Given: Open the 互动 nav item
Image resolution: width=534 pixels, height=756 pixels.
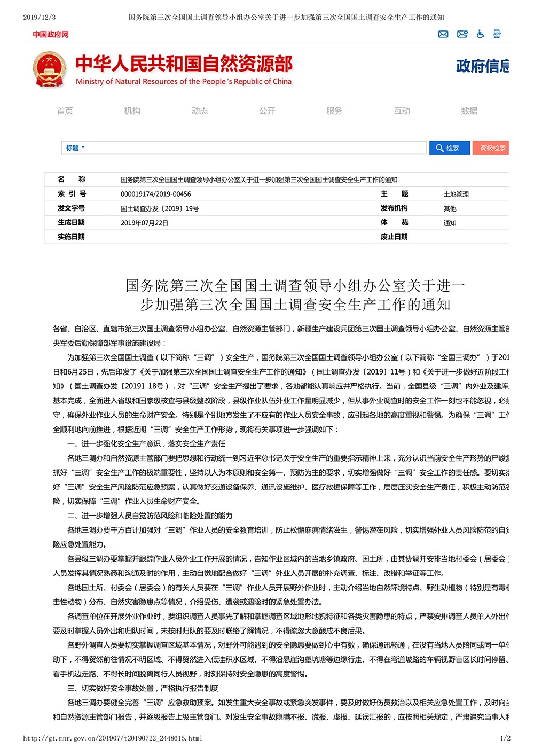Looking at the screenshot, I should tap(402, 111).
